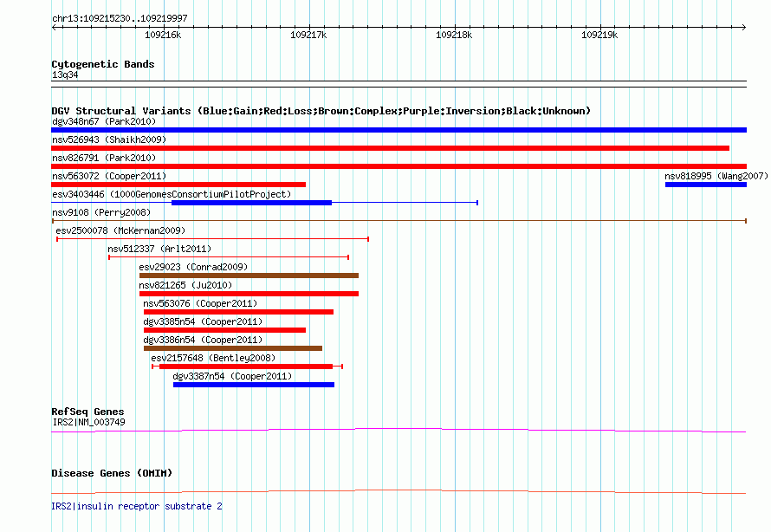Click the nsv9108 (Perry2008) label
The width and height of the screenshot is (771, 532).
click(x=101, y=212)
